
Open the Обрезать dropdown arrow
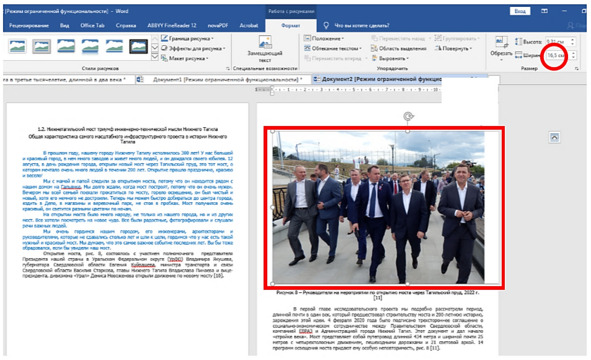coord(501,60)
